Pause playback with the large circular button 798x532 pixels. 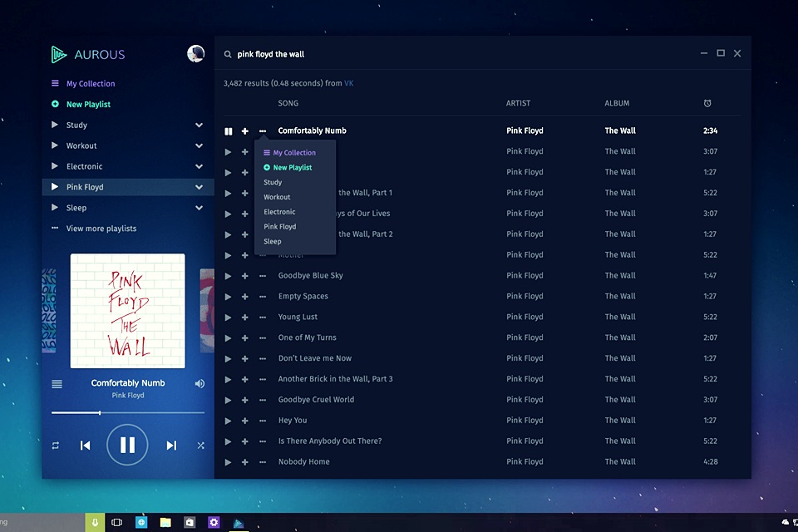(127, 445)
